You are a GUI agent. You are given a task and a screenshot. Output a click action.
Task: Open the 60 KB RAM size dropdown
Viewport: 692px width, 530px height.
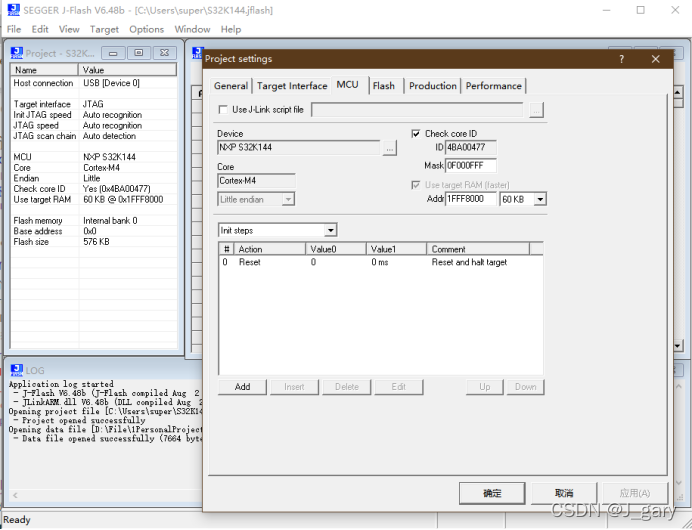point(540,199)
